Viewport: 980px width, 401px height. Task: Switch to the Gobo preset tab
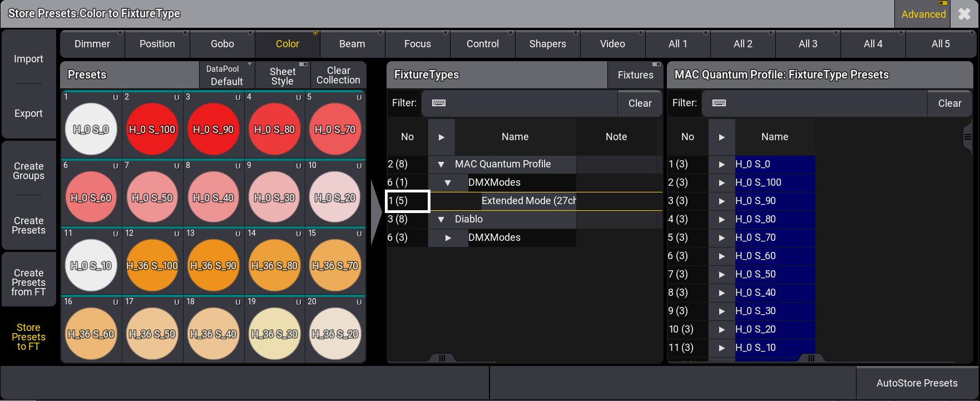click(222, 44)
